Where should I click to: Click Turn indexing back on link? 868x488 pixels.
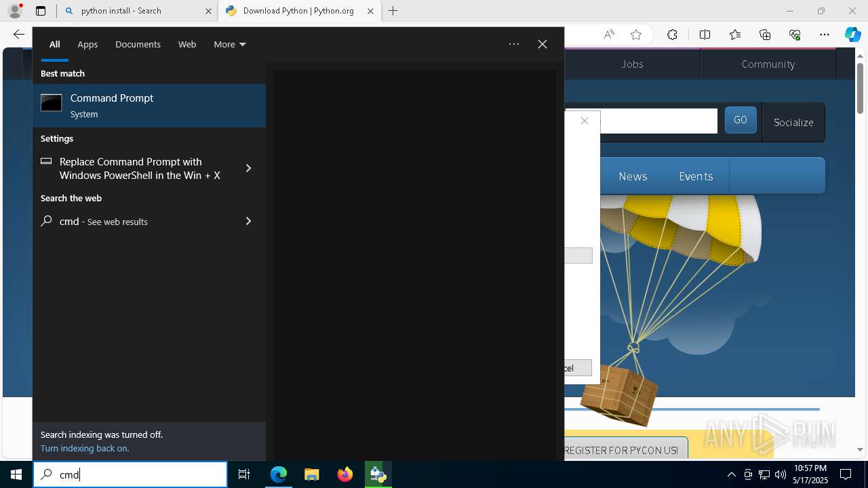[85, 448]
